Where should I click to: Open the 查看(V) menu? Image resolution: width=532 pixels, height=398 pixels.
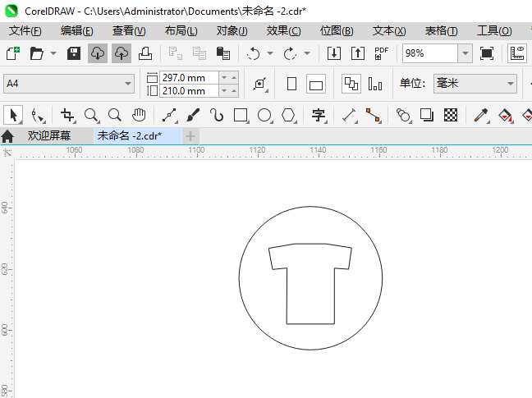pyautogui.click(x=129, y=31)
